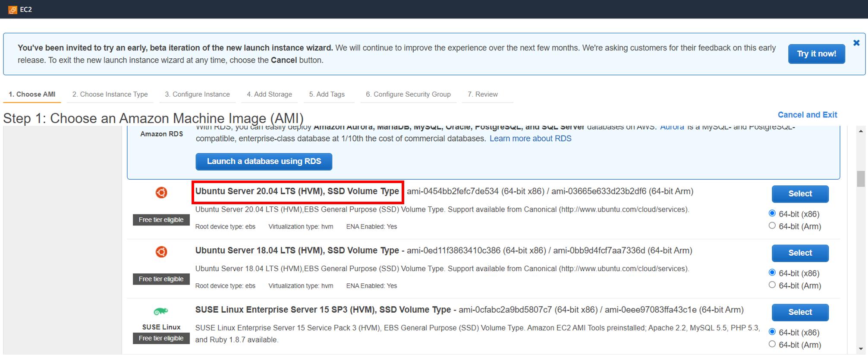Select 64-bit (Arm) for Ubuntu 20.04
868x355 pixels.
click(772, 225)
